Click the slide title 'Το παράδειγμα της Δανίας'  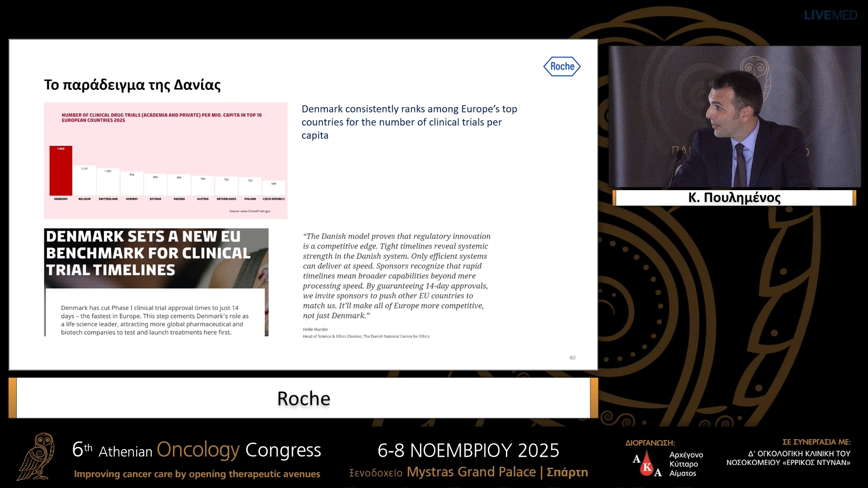[132, 85]
